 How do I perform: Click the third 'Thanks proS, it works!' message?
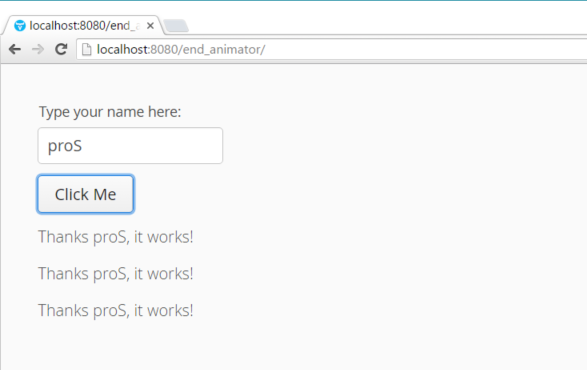point(116,310)
